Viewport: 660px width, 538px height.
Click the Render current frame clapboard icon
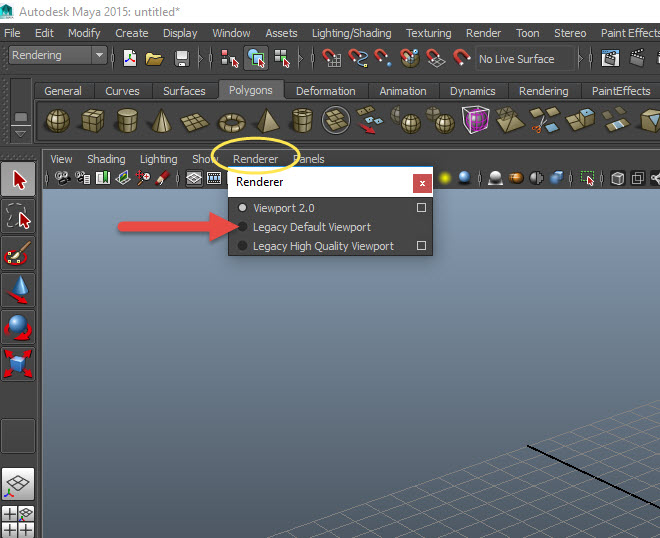[x=610, y=58]
